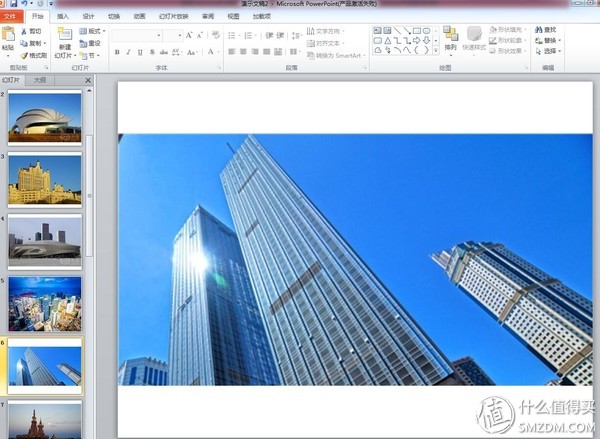Click the Decrease Indent icon
The width and height of the screenshot is (600, 439).
[x=269, y=35]
